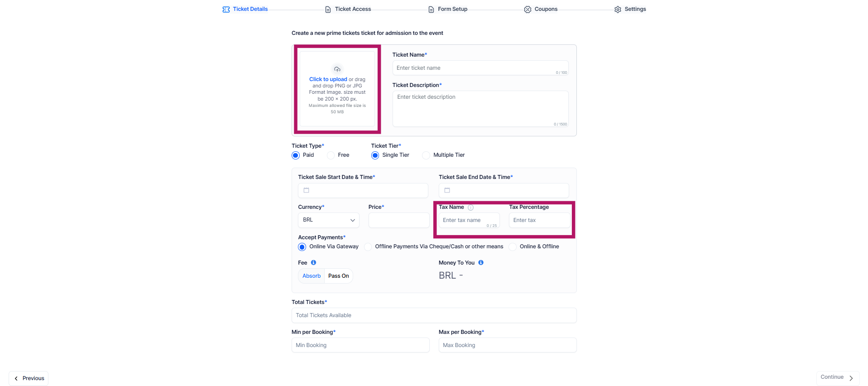Click the Settings gear icon in stepper
Image resolution: width=868 pixels, height=386 pixels.
tap(618, 10)
